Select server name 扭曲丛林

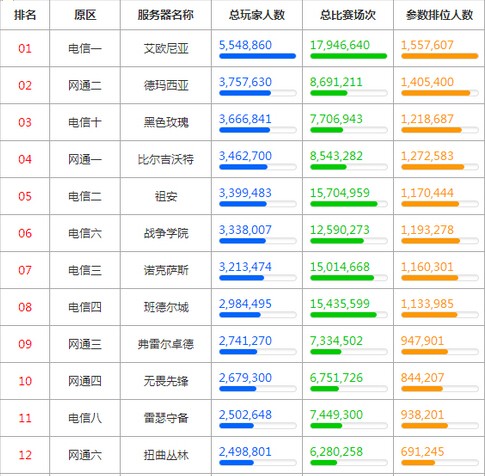pos(166,456)
